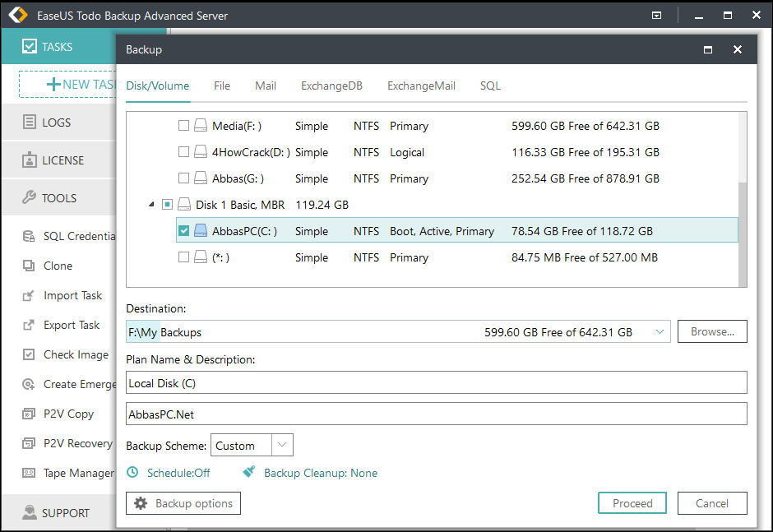This screenshot has height=532, width=773.
Task: Click the Tasks checkmark icon
Action: (29, 46)
